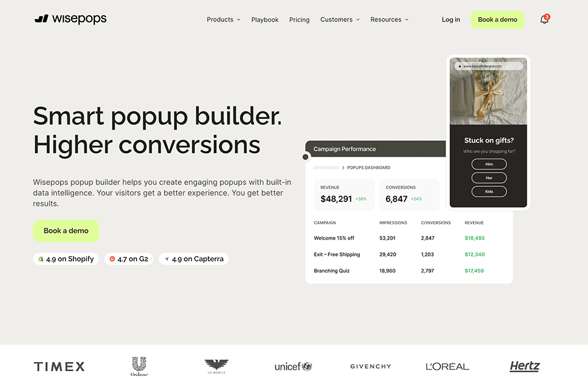Open the 4.9 on Shopify rating badge
This screenshot has width=588, height=392.
pyautogui.click(x=66, y=259)
